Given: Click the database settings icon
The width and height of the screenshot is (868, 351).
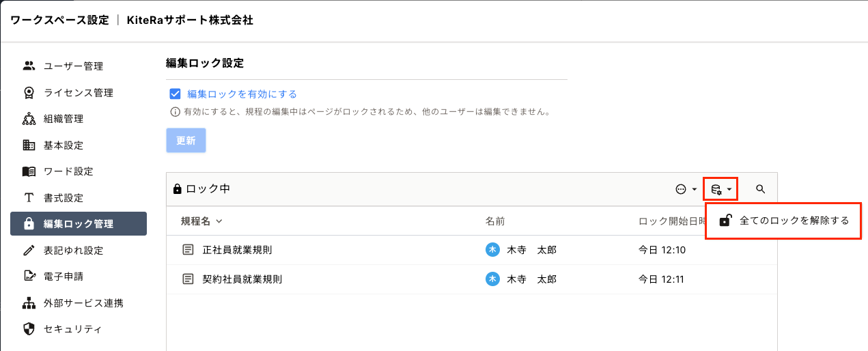Looking at the screenshot, I should coord(716,189).
